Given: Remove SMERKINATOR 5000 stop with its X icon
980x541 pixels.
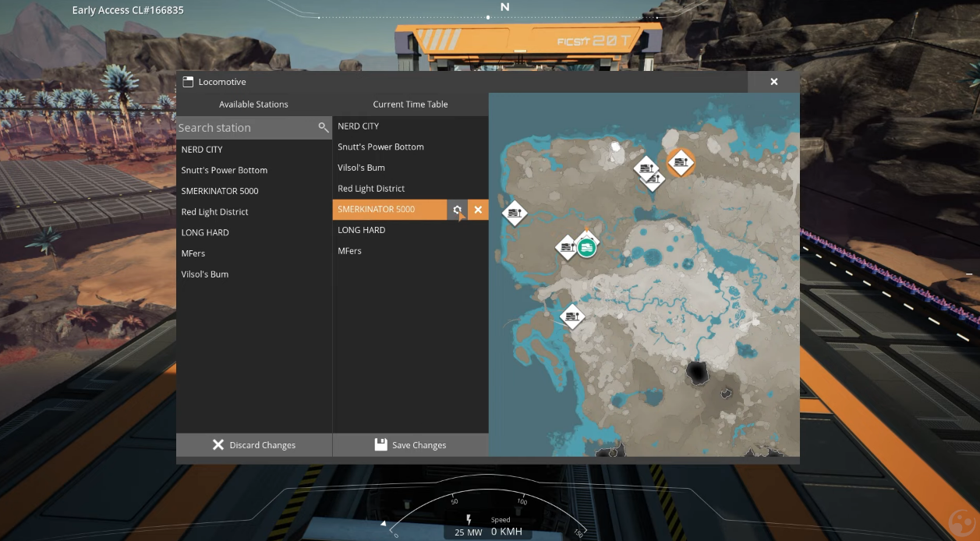Looking at the screenshot, I should point(479,210).
